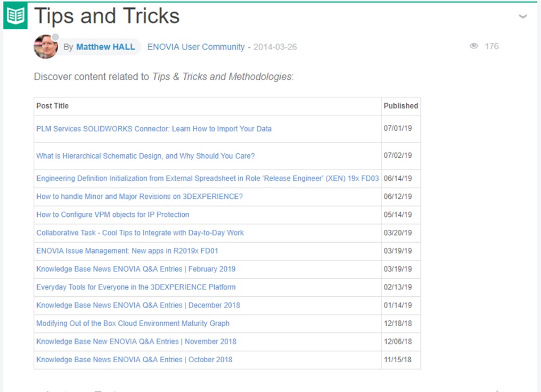Image resolution: width=541 pixels, height=392 pixels.
Task: Open the Cloud Environment Maturity Graph post
Action: point(132,323)
